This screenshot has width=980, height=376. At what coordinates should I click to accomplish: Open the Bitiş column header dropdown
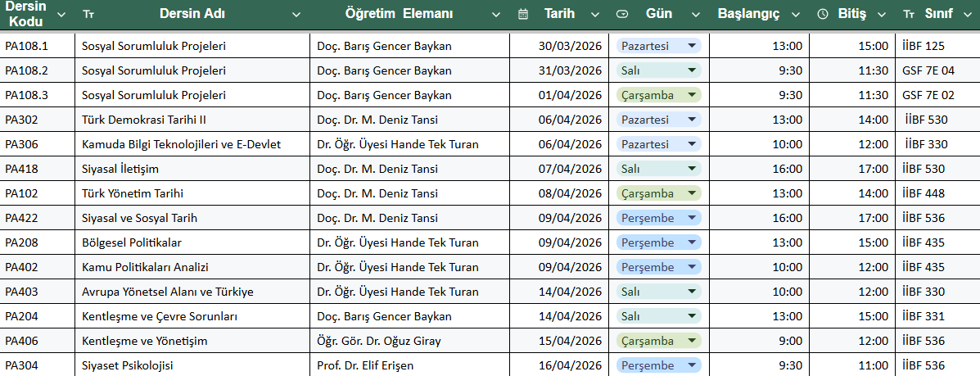point(883,14)
